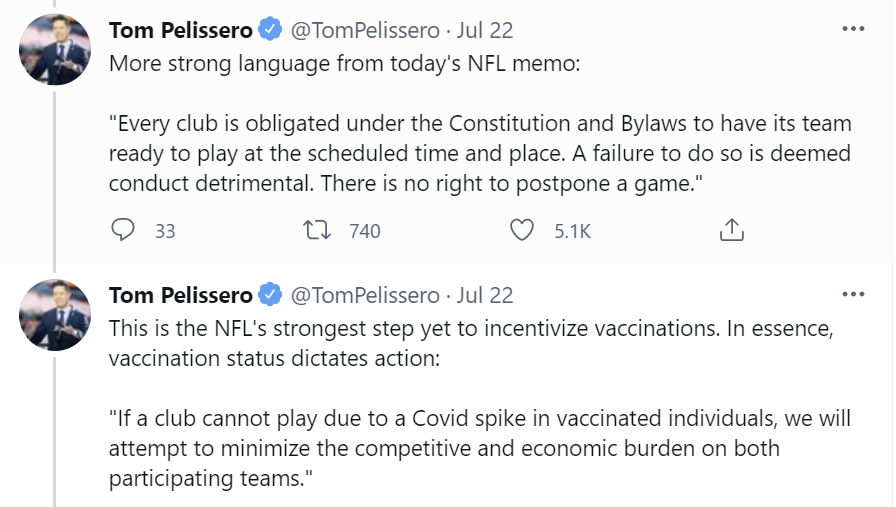The image size is (896, 507).
Task: Reply to the NFL memo tweet
Action: tap(123, 231)
